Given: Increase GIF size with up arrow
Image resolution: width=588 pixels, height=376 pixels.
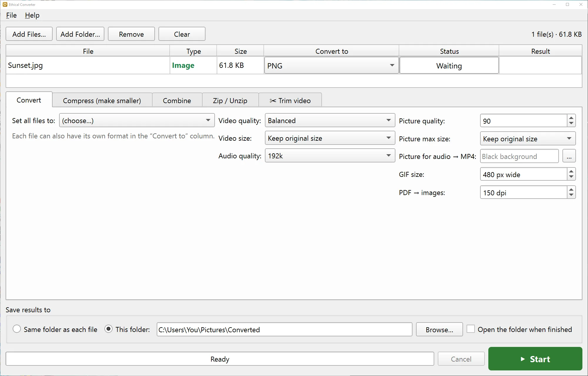Looking at the screenshot, I should coord(571,171).
